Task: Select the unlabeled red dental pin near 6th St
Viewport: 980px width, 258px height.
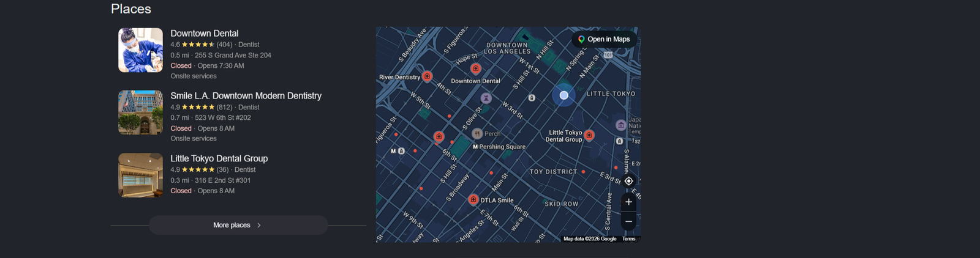Action: click(x=439, y=136)
